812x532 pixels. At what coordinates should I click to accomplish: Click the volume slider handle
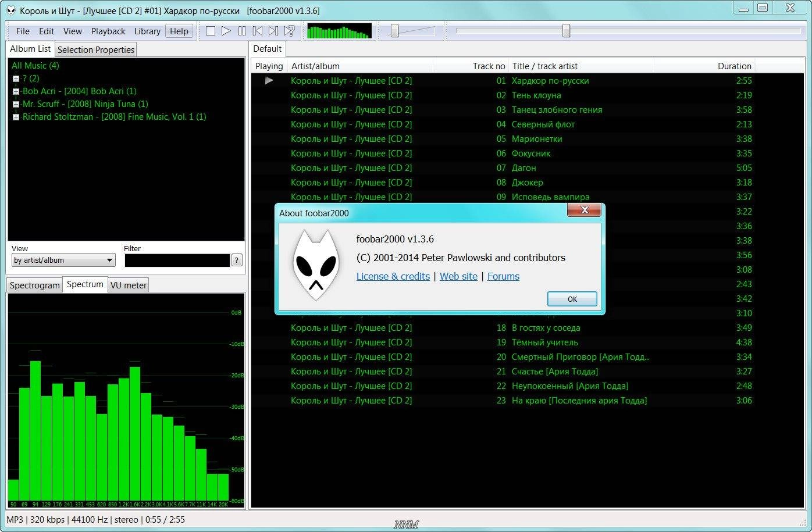pyautogui.click(x=394, y=31)
